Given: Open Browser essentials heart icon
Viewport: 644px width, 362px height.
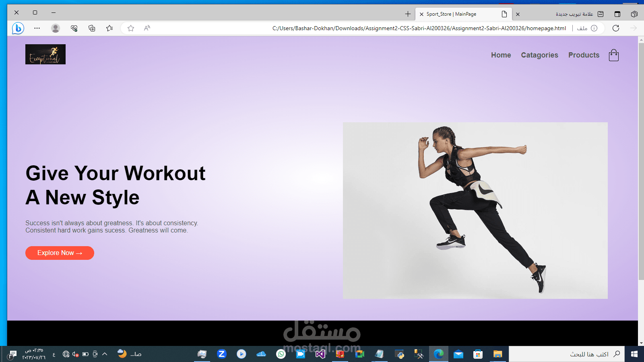Looking at the screenshot, I should tap(74, 28).
